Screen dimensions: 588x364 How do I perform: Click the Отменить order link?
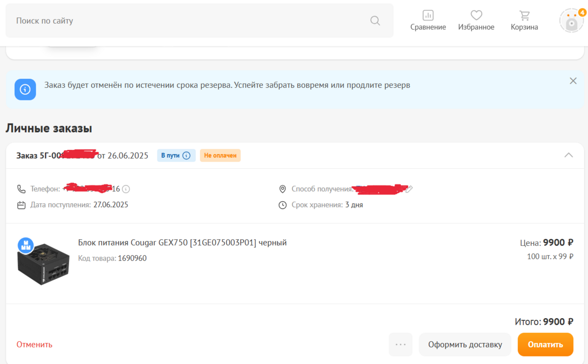(x=35, y=345)
